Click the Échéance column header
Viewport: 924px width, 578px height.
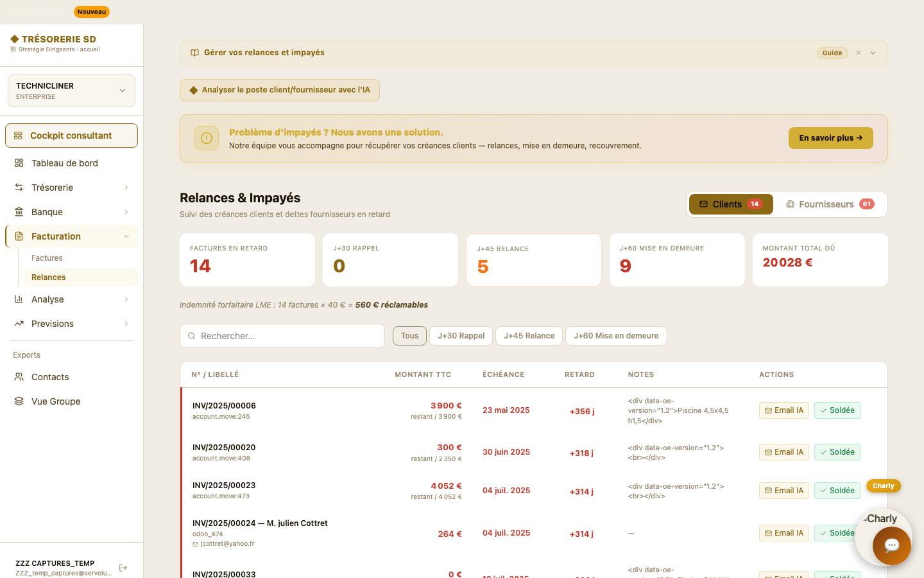pos(504,374)
